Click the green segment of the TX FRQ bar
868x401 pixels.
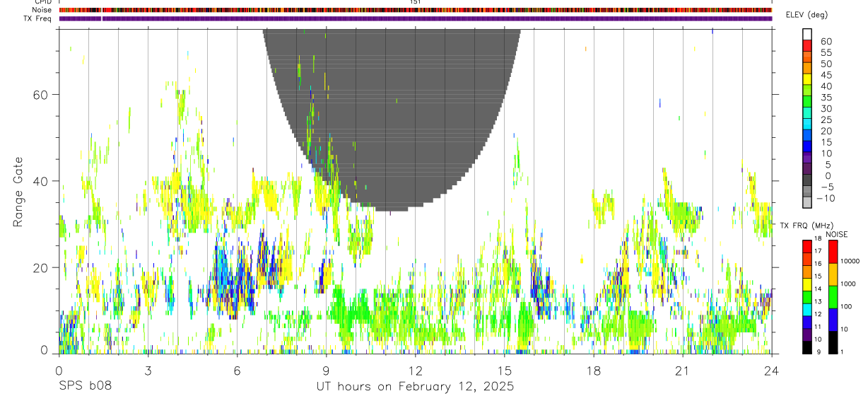[x=807, y=297]
